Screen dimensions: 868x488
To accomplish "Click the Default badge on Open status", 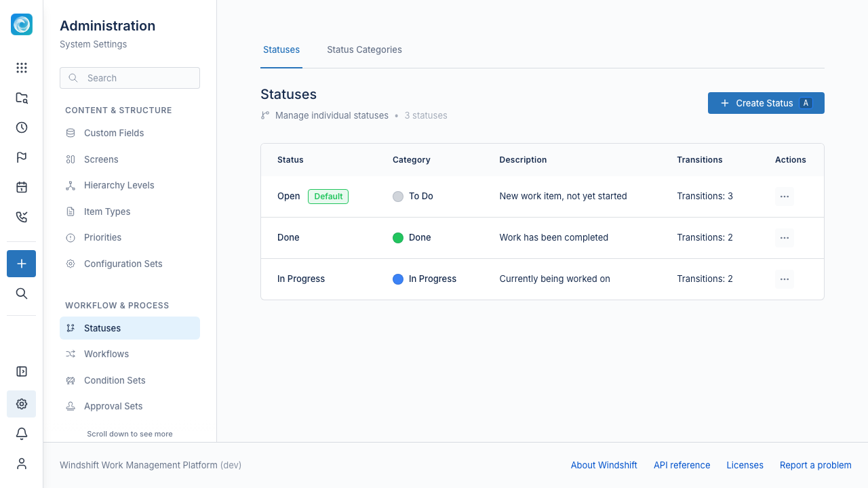I will 328,197.
